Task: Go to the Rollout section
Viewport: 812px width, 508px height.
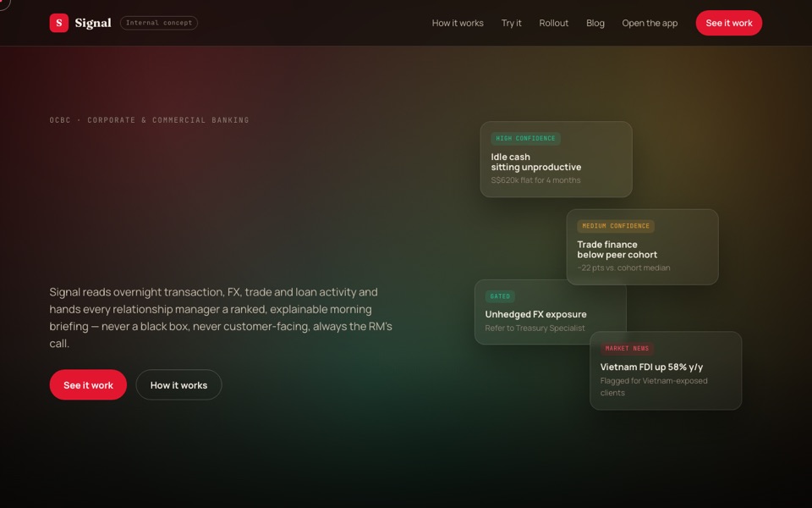Action: point(553,23)
